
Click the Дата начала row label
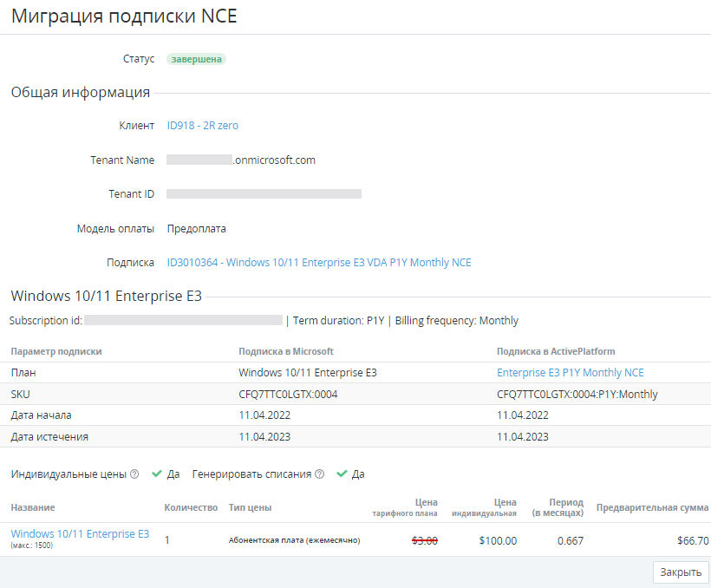[x=42, y=415]
